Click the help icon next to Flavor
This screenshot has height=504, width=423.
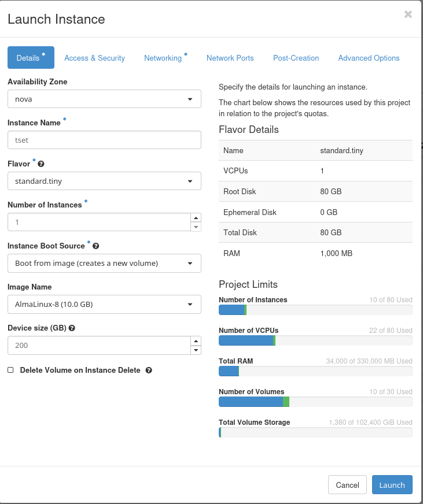[40, 164]
